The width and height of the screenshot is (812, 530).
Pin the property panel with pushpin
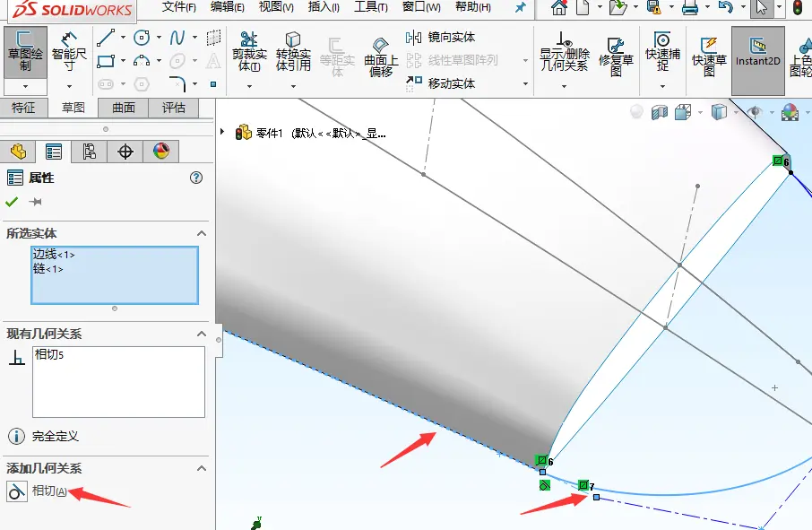click(35, 202)
